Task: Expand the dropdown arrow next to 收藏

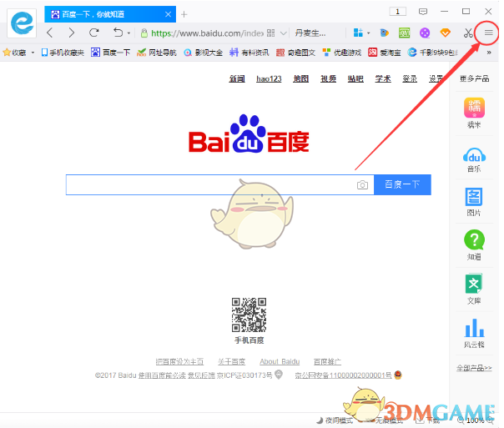Action: 33,53
